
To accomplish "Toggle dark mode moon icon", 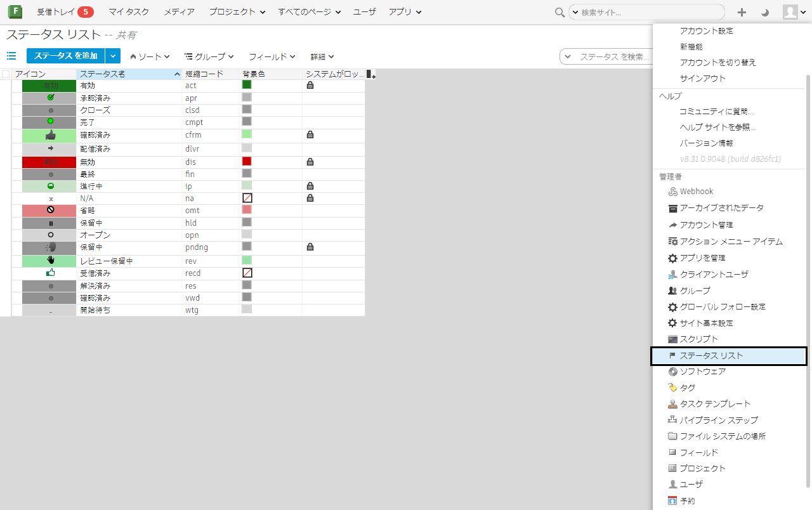I will pos(765,12).
